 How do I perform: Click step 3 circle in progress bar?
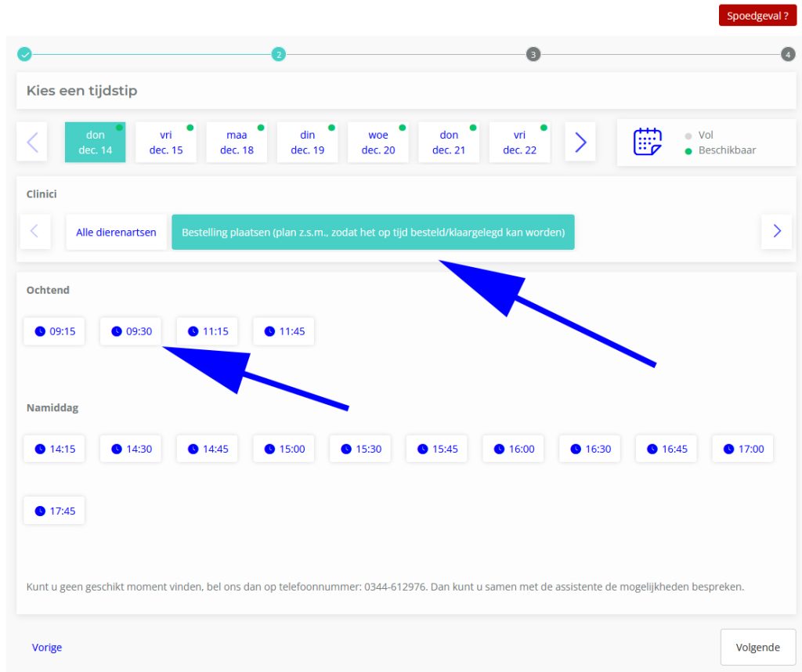[x=533, y=54]
